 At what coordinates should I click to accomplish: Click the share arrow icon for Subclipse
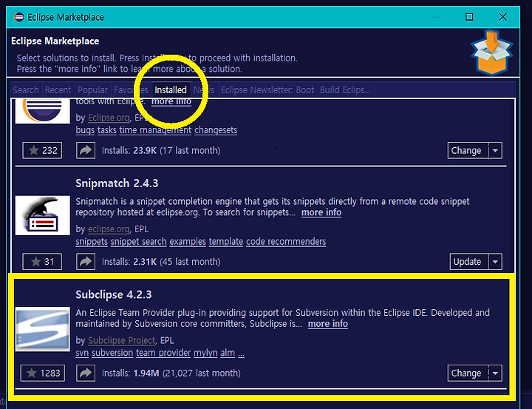(86, 373)
